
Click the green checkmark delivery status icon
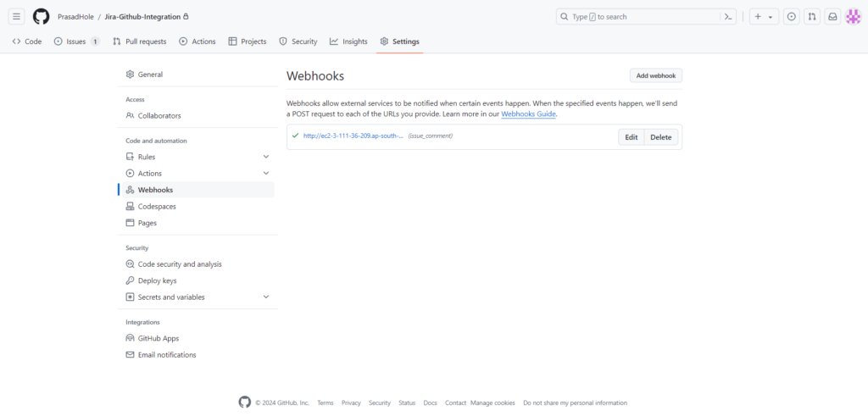pyautogui.click(x=295, y=136)
